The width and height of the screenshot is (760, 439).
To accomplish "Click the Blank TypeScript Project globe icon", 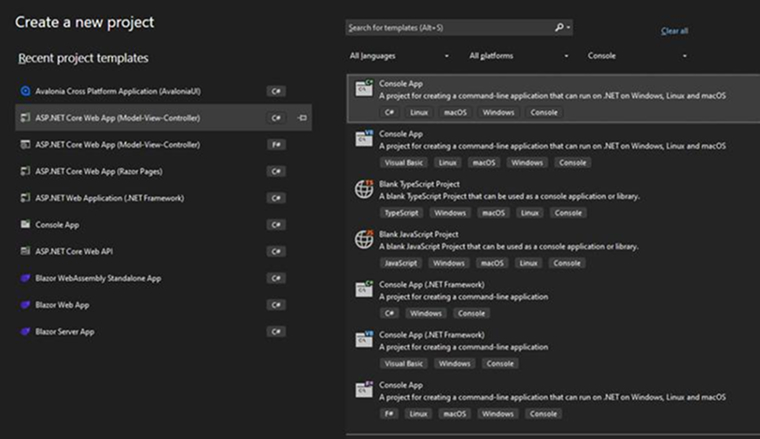I will coord(364,189).
